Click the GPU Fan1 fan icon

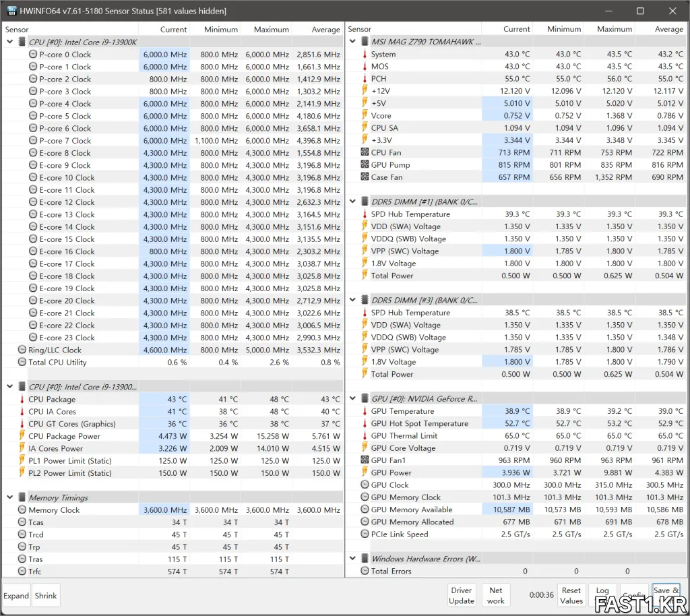point(365,460)
